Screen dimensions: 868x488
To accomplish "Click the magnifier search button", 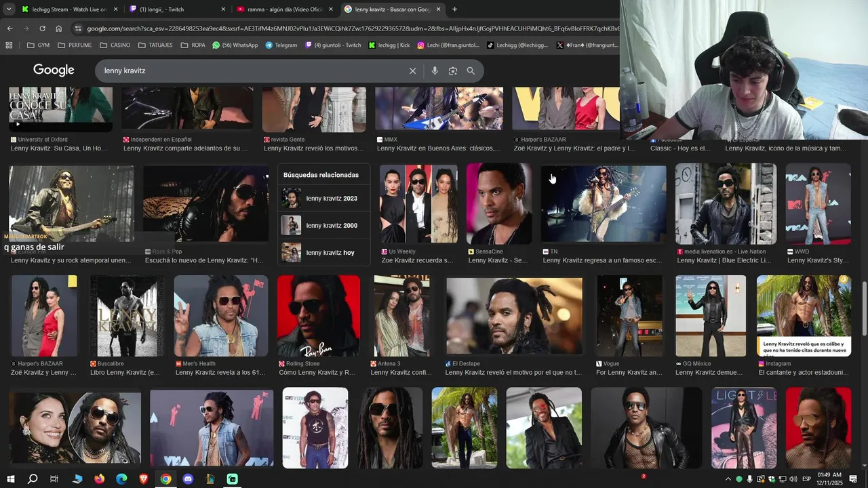I will pos(471,70).
